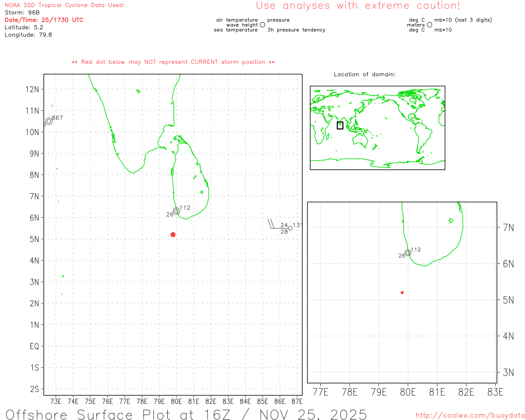Click the red storm dot on zoomed inset map
This screenshot has height=420, width=525.
[x=402, y=292]
